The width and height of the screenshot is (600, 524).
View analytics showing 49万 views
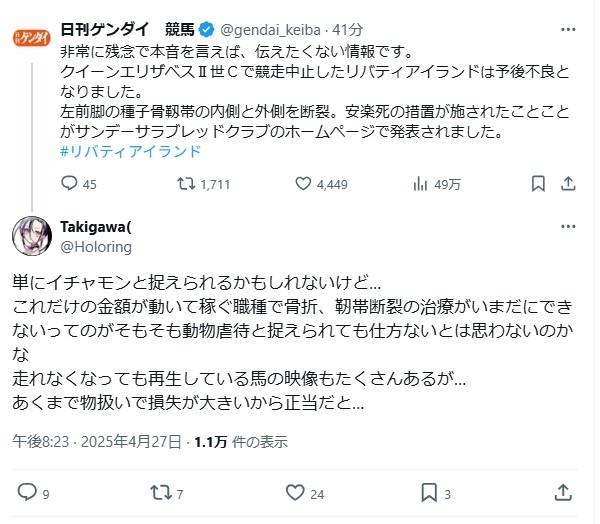[x=421, y=184]
